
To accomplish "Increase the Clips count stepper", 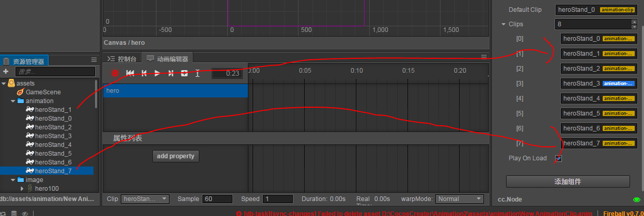I will point(634,22).
